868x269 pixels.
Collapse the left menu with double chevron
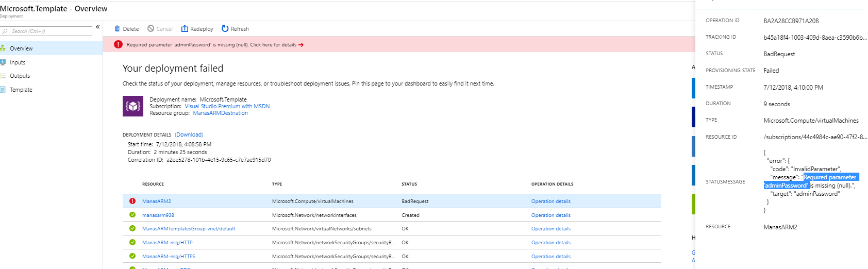(97, 27)
